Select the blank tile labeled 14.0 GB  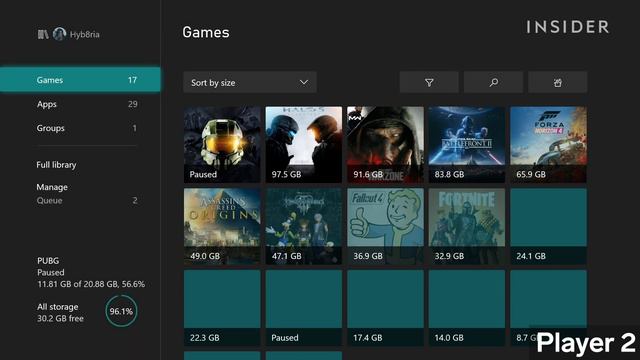coord(467,308)
